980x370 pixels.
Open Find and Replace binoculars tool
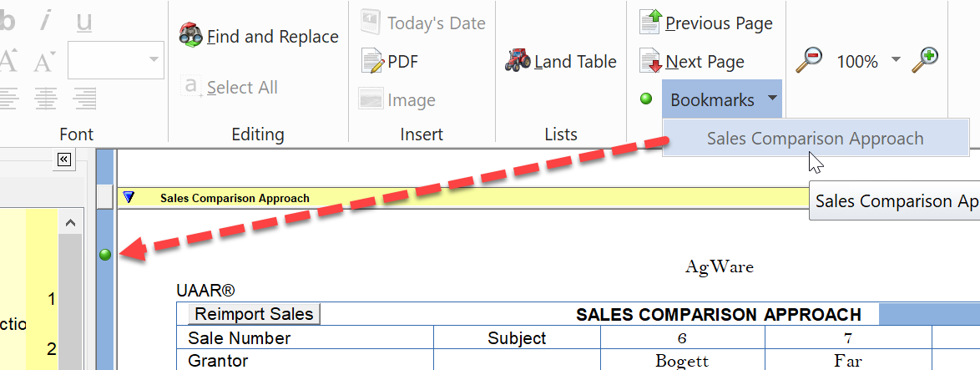pos(193,36)
